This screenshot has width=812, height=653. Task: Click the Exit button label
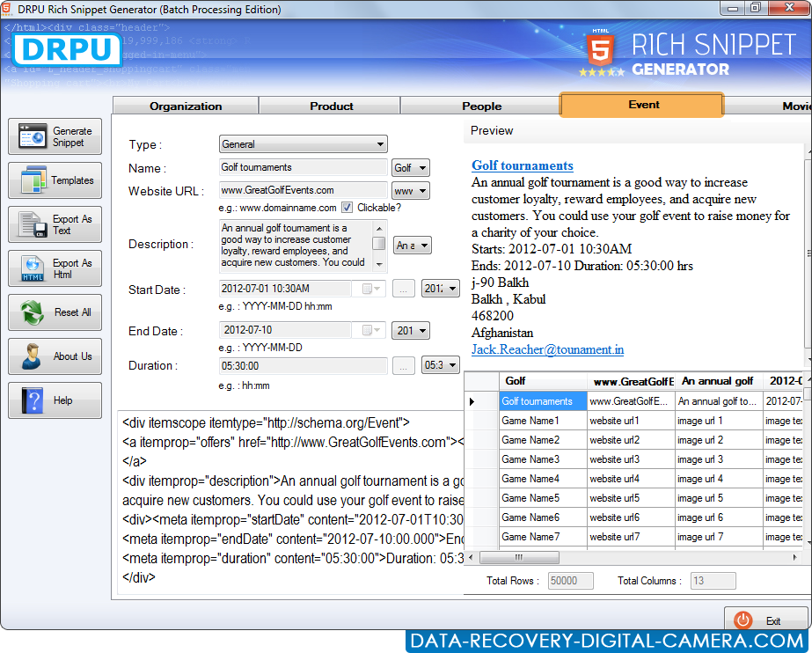(773, 621)
